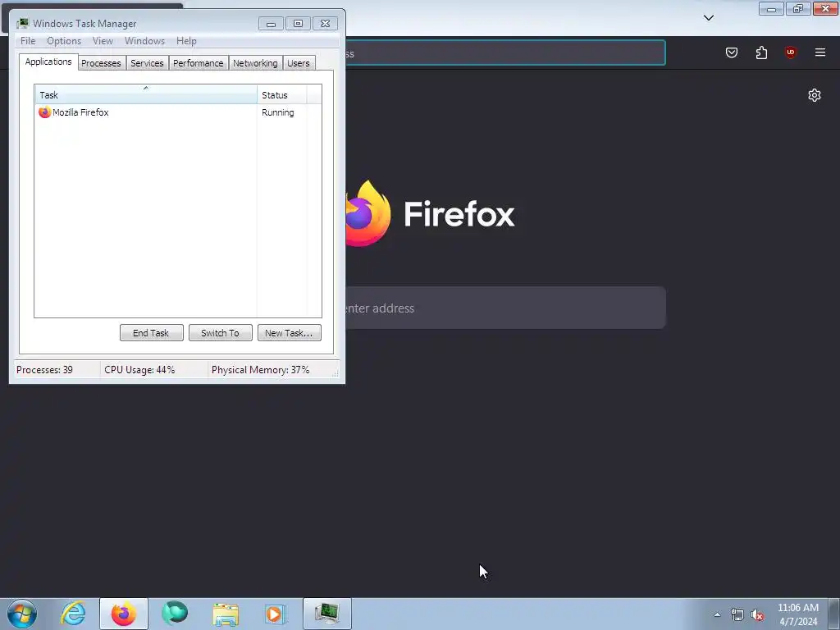This screenshot has height=630, width=840.
Task: Open Windows Explorer folder taskbar icon
Action: coord(226,614)
